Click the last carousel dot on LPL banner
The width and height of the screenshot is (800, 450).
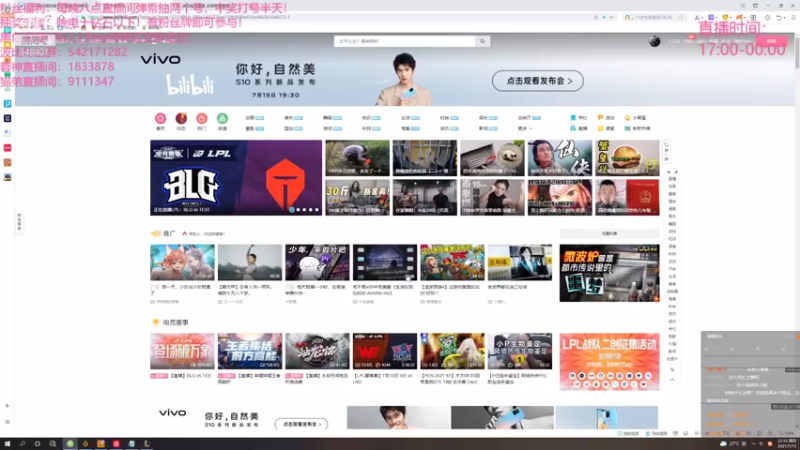pos(316,210)
